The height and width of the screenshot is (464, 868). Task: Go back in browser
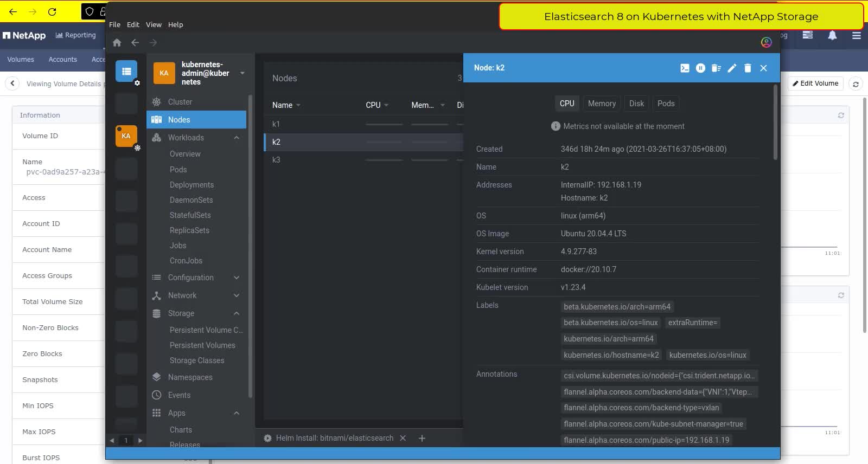tap(13, 11)
